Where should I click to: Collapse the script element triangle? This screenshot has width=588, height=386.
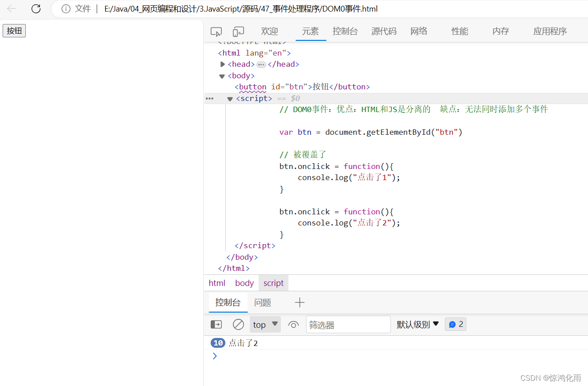pos(230,99)
